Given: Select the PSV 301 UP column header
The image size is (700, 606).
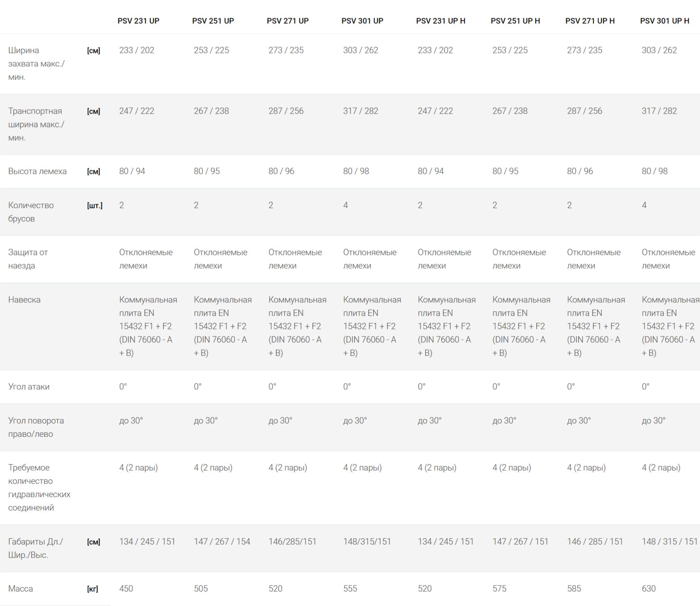Looking at the screenshot, I should pos(362,21).
